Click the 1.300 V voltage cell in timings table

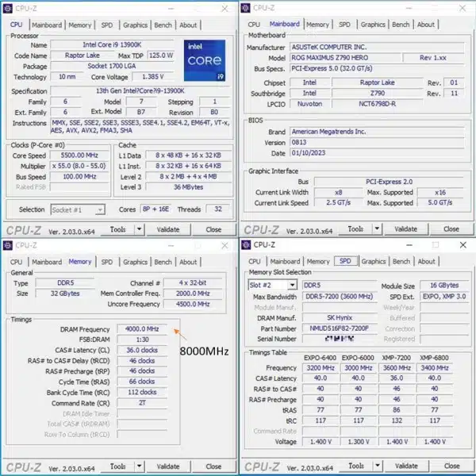359,441
